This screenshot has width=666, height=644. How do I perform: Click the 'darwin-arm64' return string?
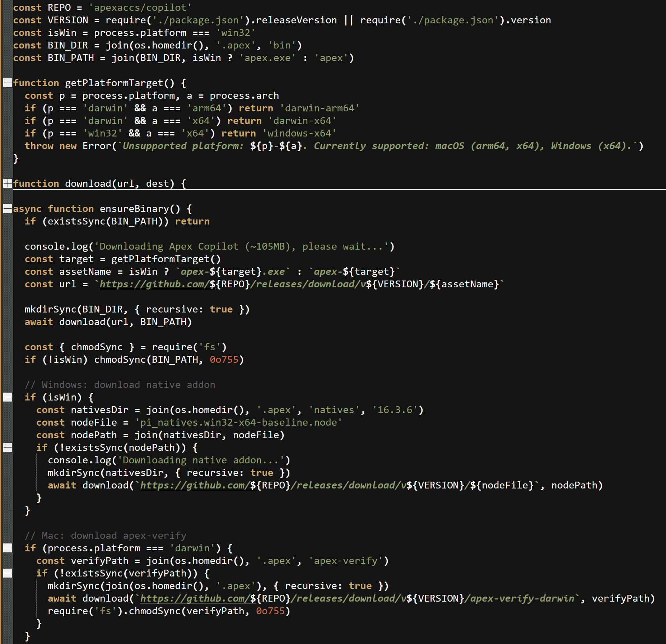[x=320, y=108]
